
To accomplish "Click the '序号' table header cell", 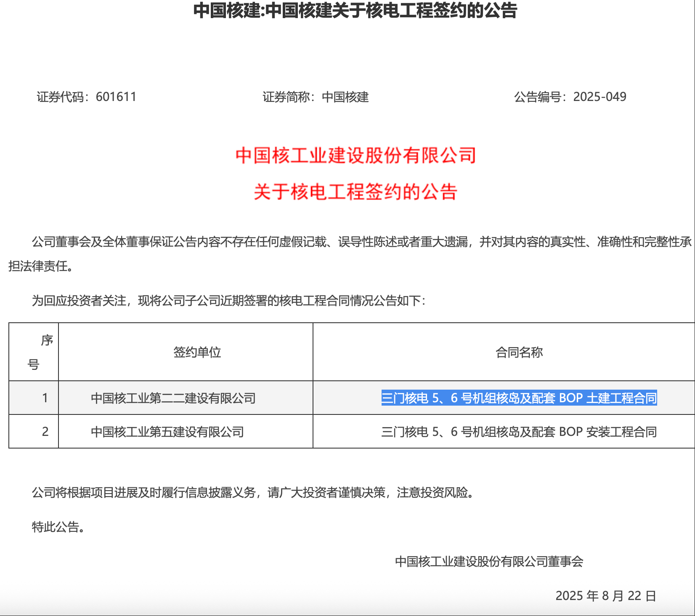I will tap(34, 352).
